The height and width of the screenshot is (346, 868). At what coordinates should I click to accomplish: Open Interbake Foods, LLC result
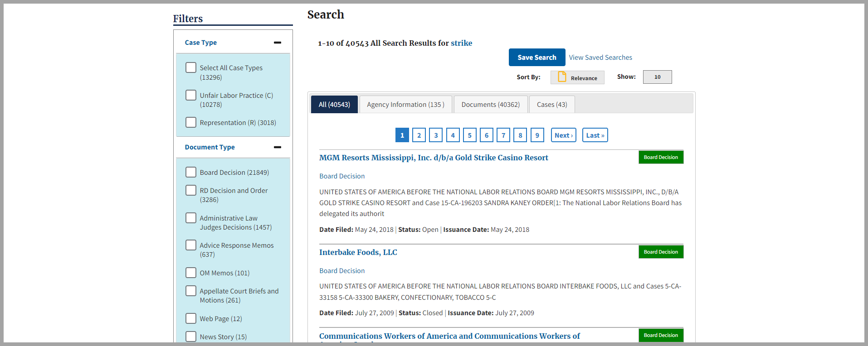358,252
